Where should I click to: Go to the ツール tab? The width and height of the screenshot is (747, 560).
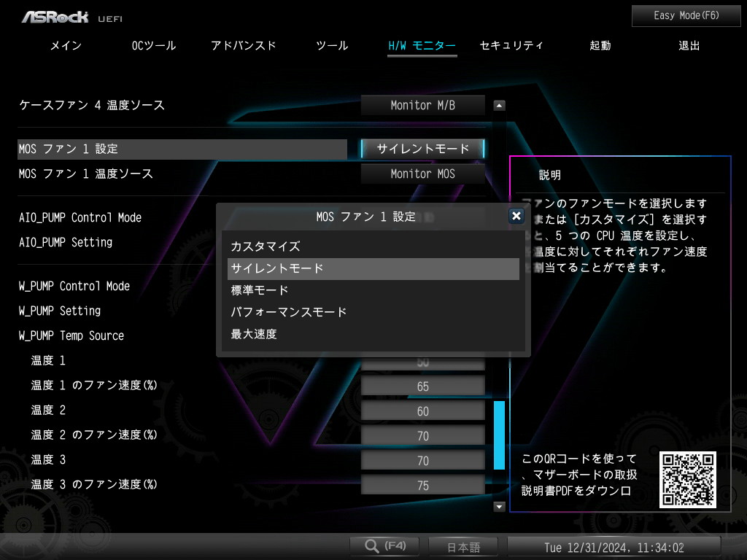click(x=332, y=46)
